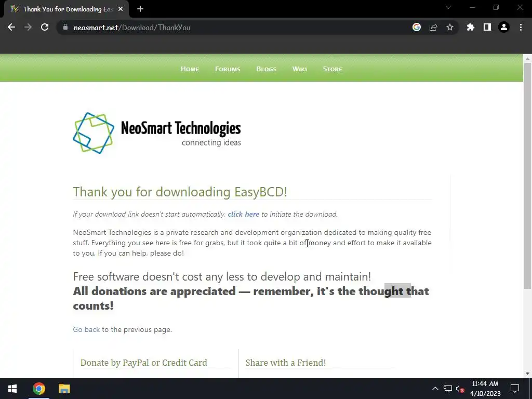532x399 pixels.
Task: Click the 'Thank you for downloading EasyBCD!' heading
Action: tap(180, 192)
